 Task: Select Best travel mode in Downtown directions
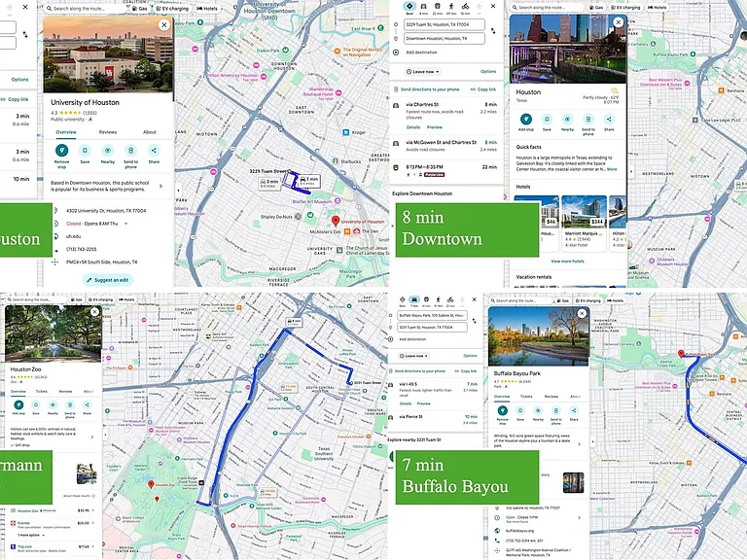[409, 6]
